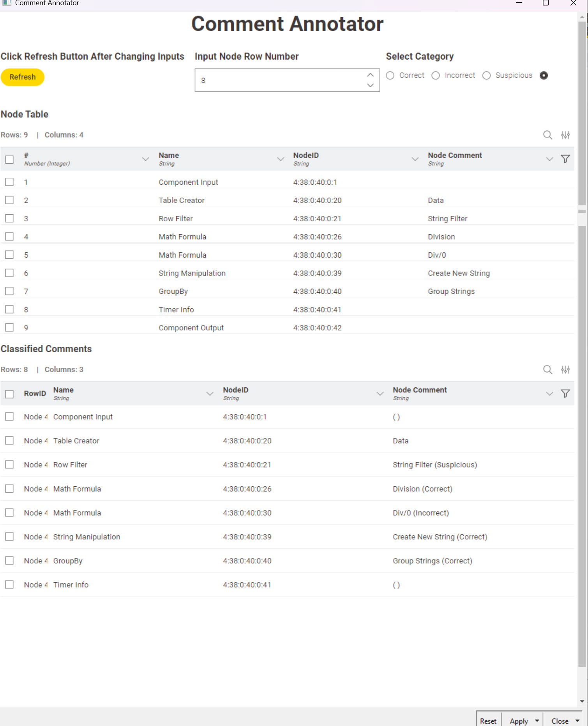
Task: Open search in the Node Table
Action: (547, 135)
